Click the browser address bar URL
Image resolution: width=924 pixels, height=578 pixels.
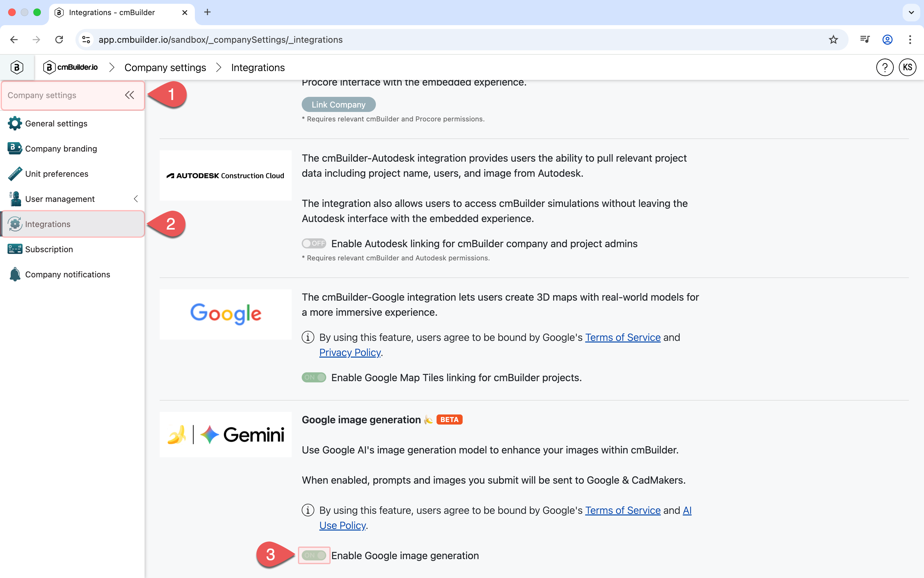pos(220,39)
